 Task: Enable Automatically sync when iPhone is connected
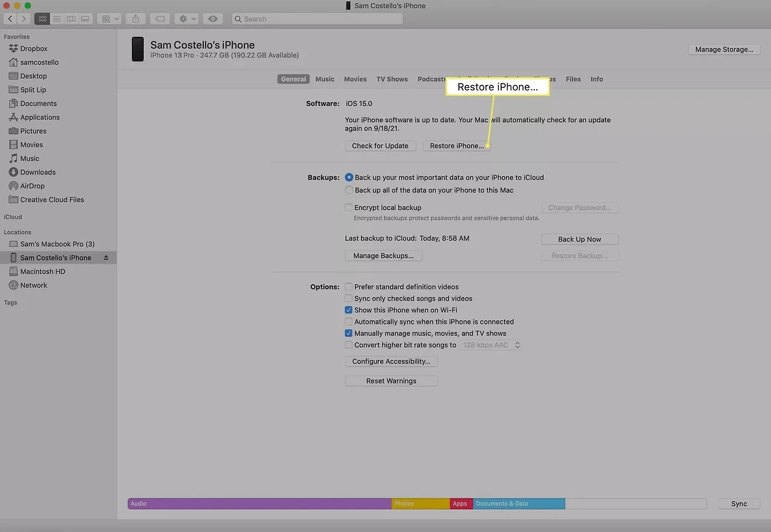[x=349, y=322]
